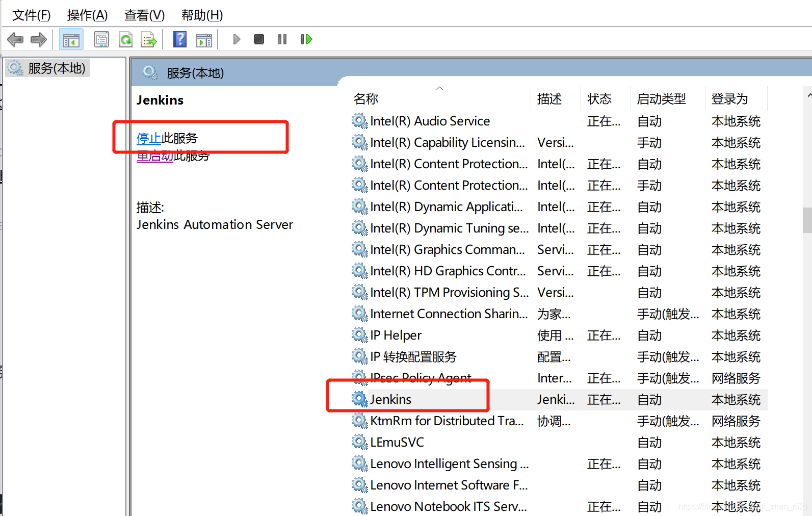The width and height of the screenshot is (812, 516).
Task: Toggle the Show/Hide Action Pane icon
Action: click(204, 40)
